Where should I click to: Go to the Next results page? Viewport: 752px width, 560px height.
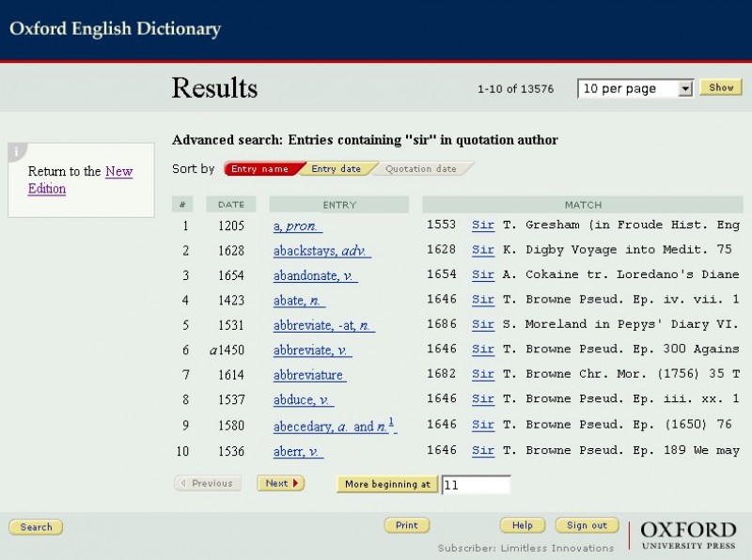tap(280, 483)
